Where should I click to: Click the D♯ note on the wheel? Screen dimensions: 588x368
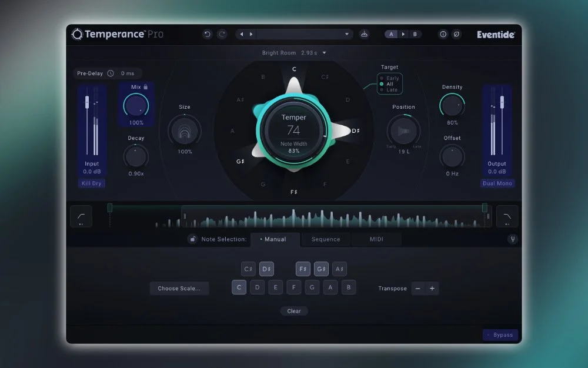click(356, 131)
